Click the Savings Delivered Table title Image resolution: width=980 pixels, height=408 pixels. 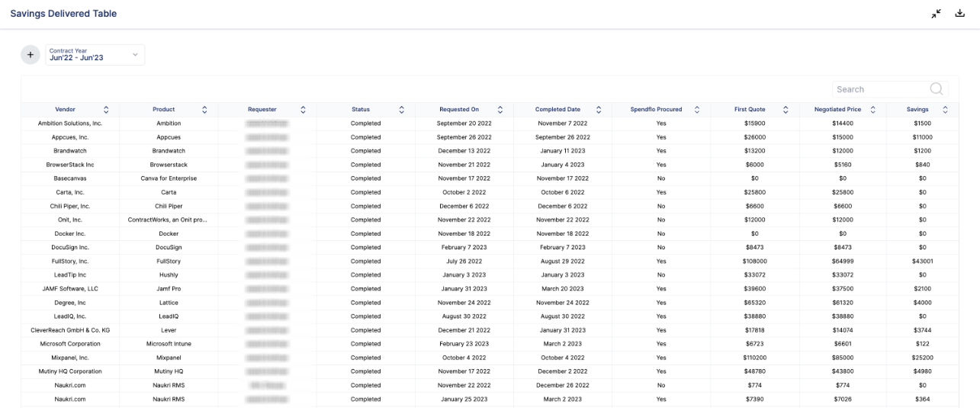click(x=63, y=14)
